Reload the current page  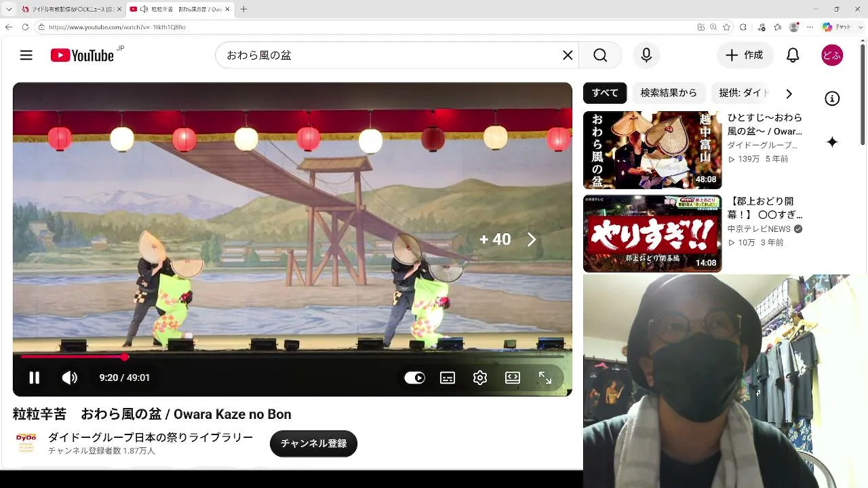(x=25, y=27)
